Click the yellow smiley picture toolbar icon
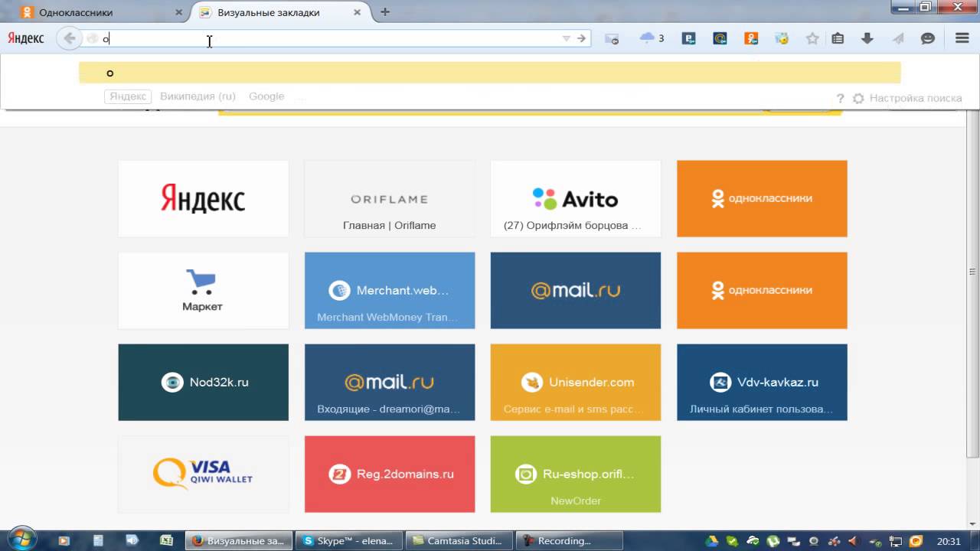This screenshot has height=551, width=980. pyautogui.click(x=782, y=38)
